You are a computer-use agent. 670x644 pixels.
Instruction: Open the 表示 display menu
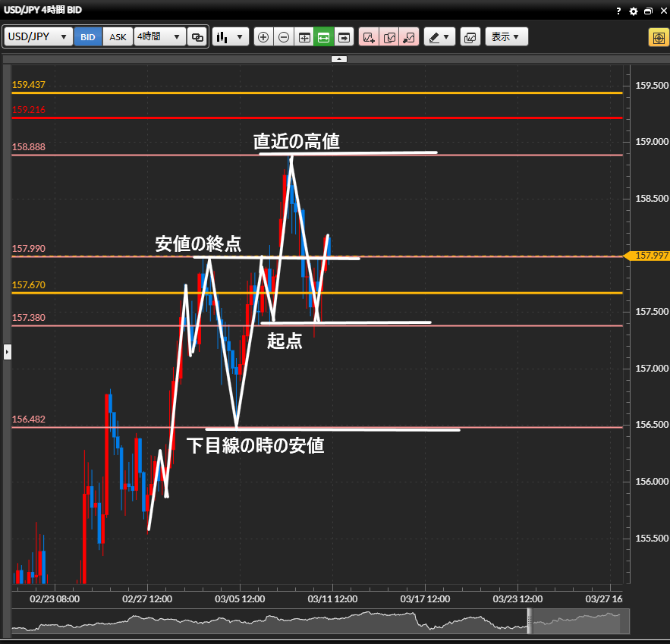point(505,36)
